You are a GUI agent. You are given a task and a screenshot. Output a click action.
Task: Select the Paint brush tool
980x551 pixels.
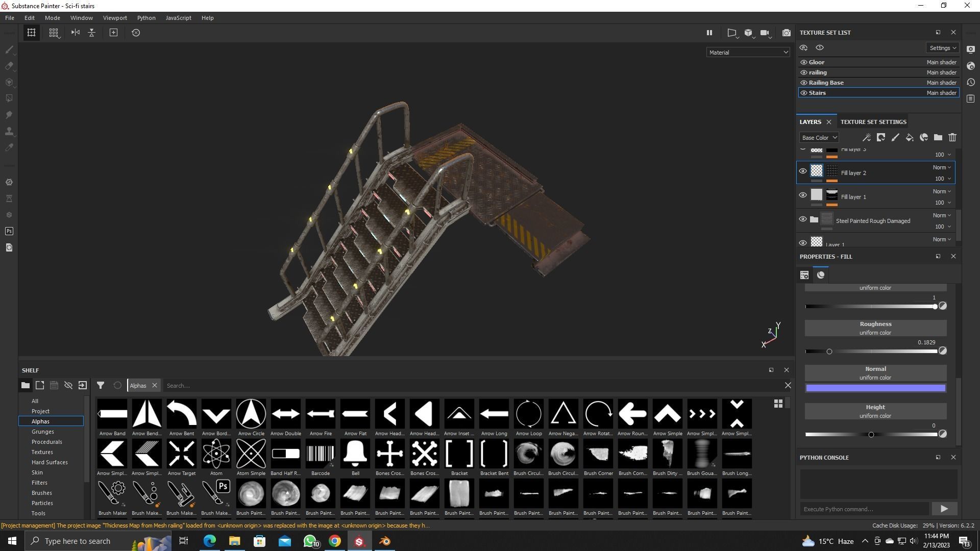pyautogui.click(x=9, y=49)
